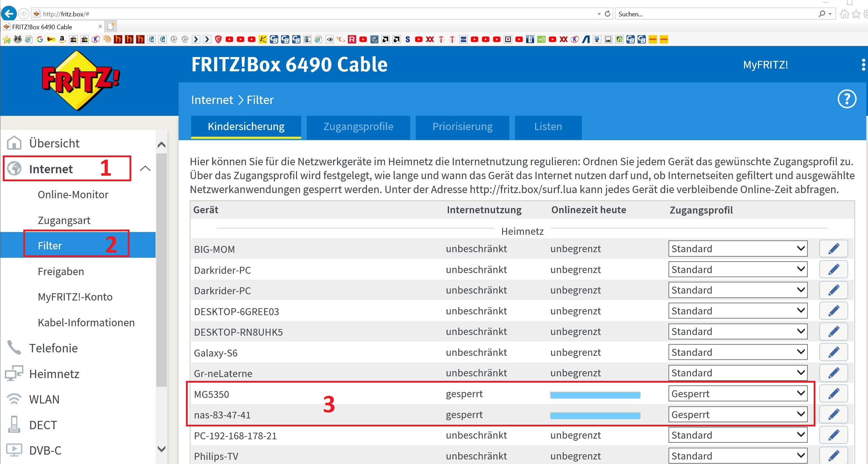Open Zugangsprofil dropdown for nas-83-47-41
Viewport: 868px width, 464px height.
coord(737,415)
